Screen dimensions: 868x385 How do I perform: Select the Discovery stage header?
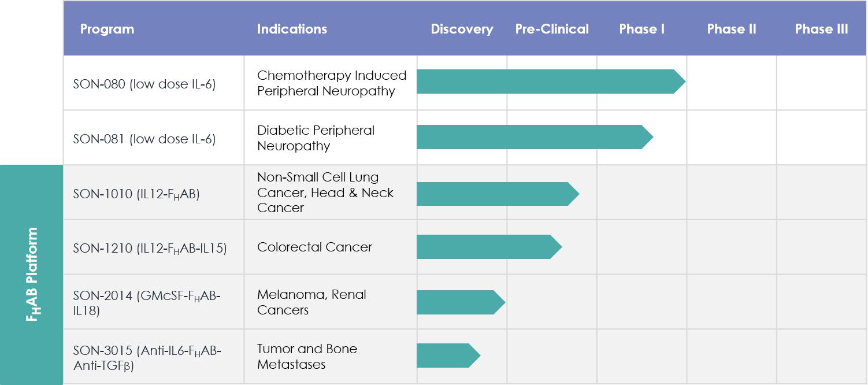(462, 29)
